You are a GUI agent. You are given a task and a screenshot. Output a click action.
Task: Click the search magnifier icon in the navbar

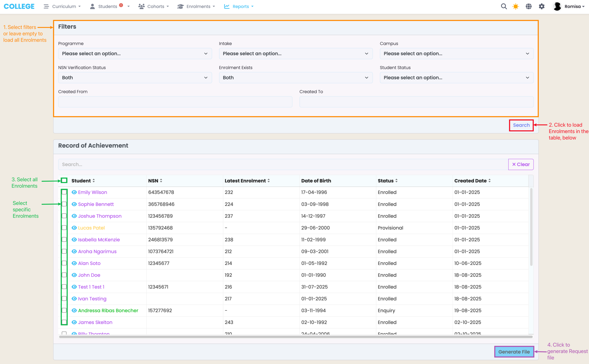coord(504,6)
